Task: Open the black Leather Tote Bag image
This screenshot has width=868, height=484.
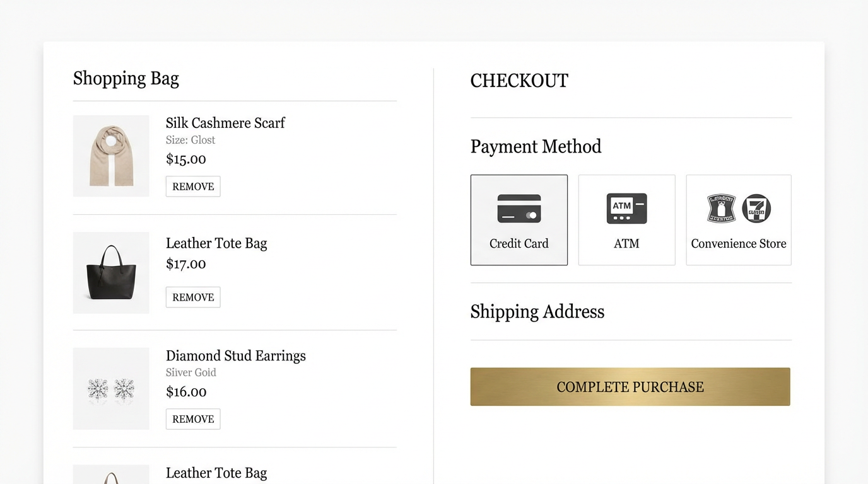Action: click(111, 273)
